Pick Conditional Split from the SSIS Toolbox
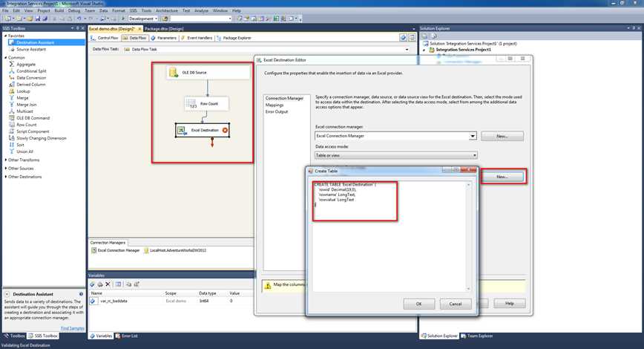 click(x=31, y=71)
